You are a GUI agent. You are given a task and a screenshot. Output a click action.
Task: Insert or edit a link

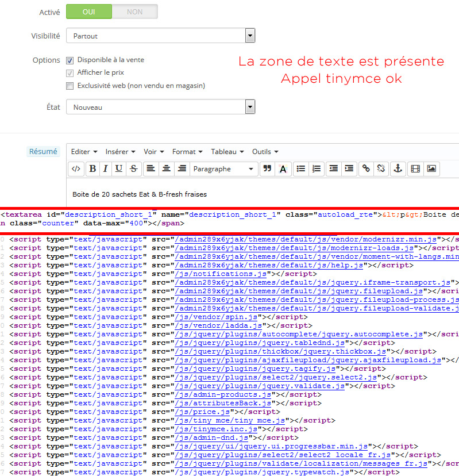(366, 169)
